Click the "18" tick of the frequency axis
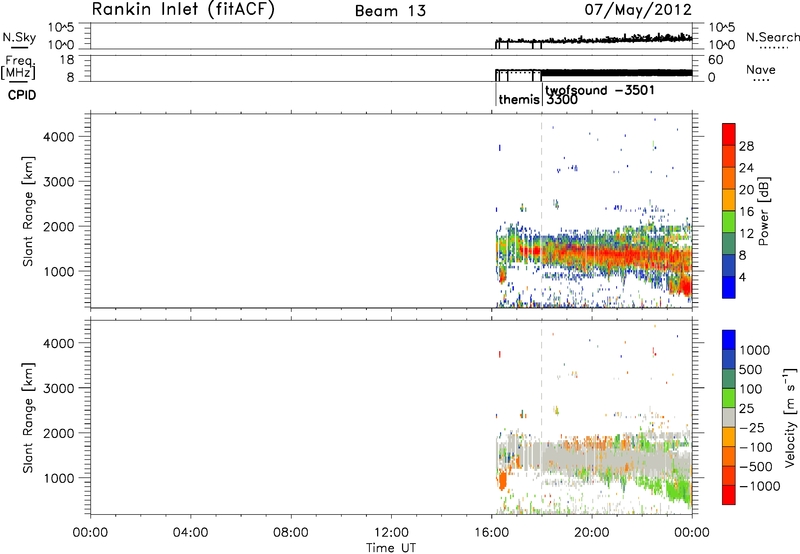Image resolution: width=800 pixels, height=554 pixels. click(66, 60)
